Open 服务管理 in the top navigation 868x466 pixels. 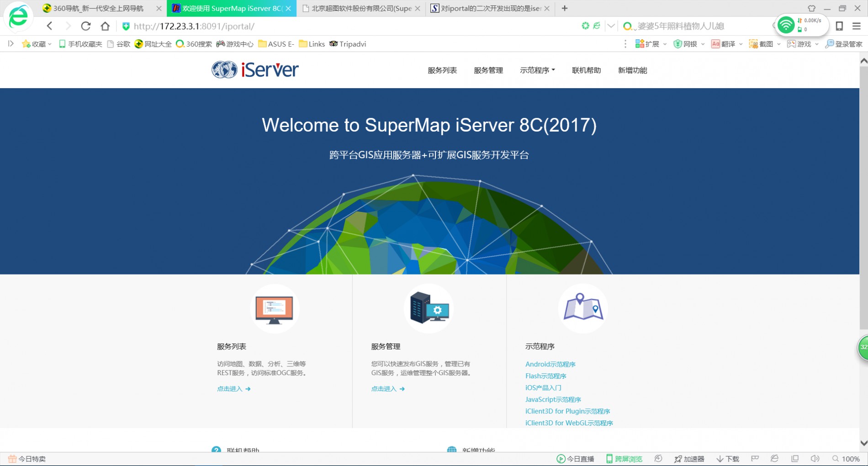coord(488,70)
